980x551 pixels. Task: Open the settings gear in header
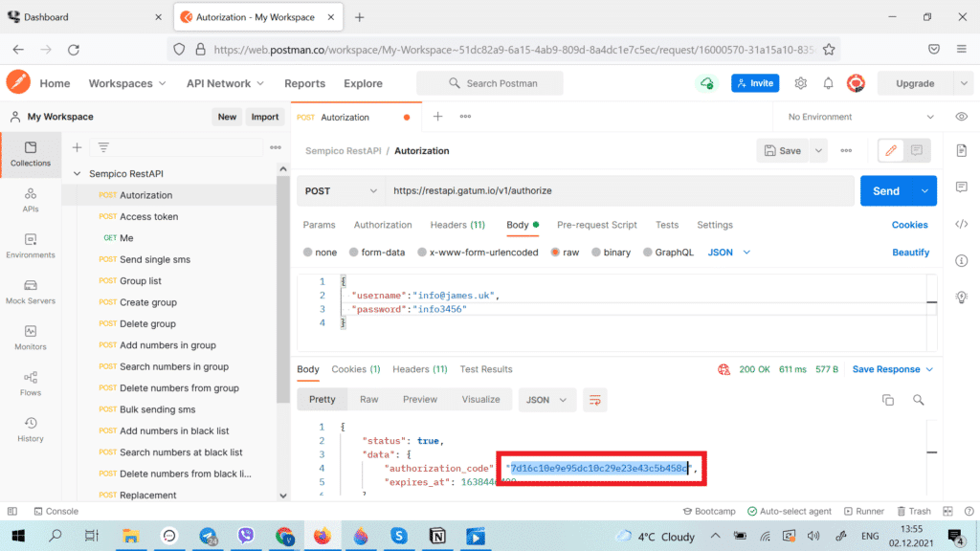coord(801,83)
